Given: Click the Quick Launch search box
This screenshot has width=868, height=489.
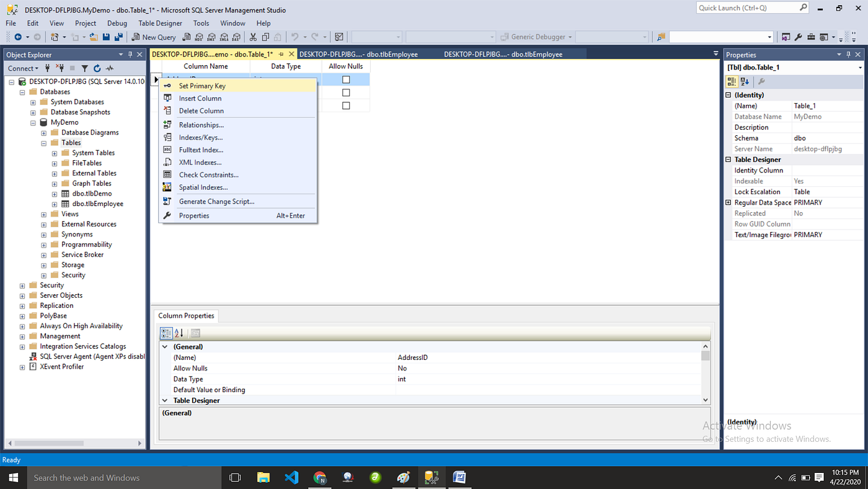Looking at the screenshot, I should [x=747, y=7].
